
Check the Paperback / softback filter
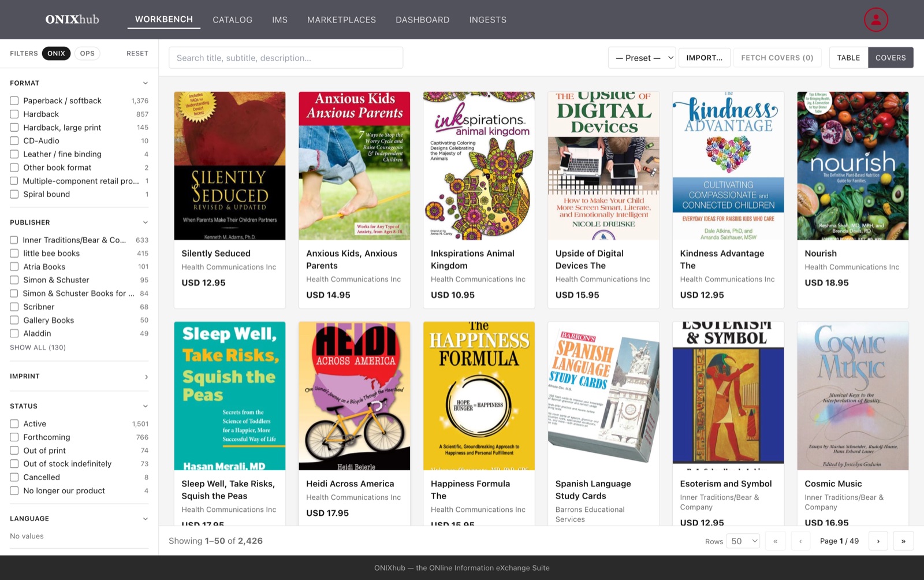(x=14, y=101)
